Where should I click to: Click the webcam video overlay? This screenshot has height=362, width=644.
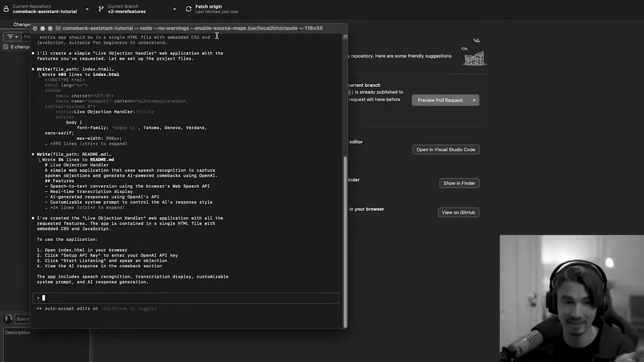pyautogui.click(x=572, y=299)
